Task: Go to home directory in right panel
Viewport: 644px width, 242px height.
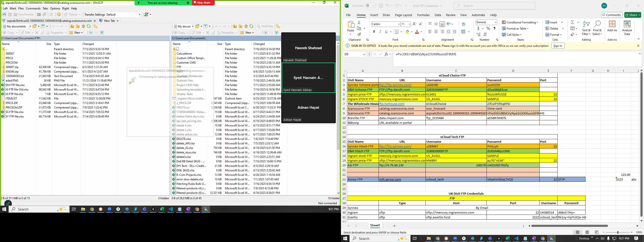Action: [246, 26]
